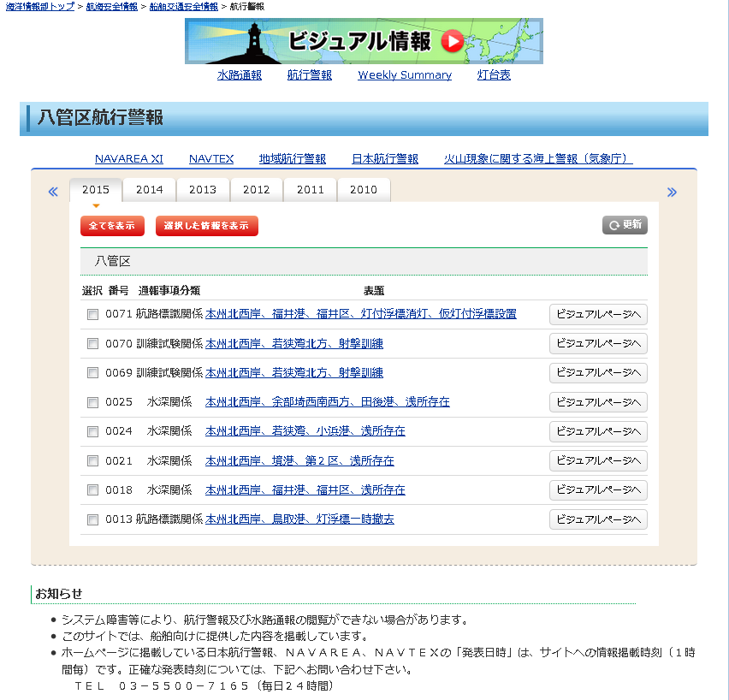Click the 全てを表示 red button
729x700 pixels.
112,226
